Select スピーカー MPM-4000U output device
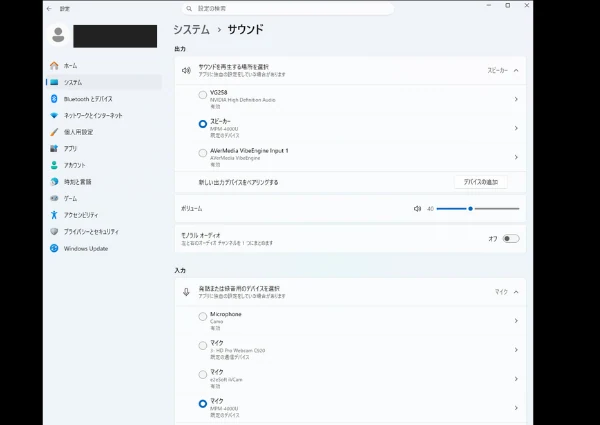 point(203,124)
